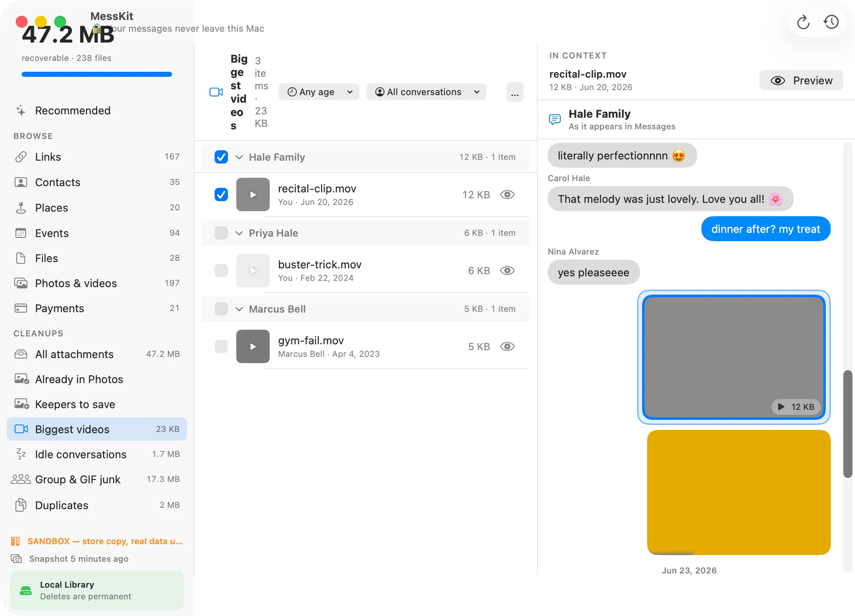Collapse the Priya Hale group chevron

coord(239,233)
